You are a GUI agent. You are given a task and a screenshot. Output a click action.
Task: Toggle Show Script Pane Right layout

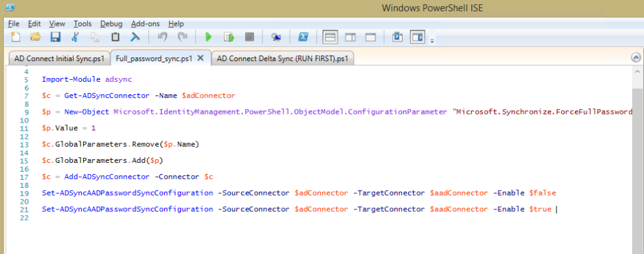(x=350, y=37)
